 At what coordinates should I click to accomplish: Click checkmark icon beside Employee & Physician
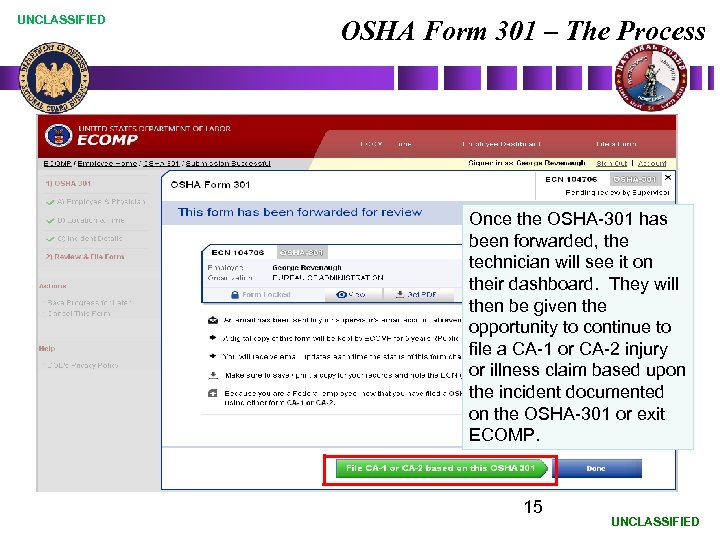pyautogui.click(x=51, y=202)
